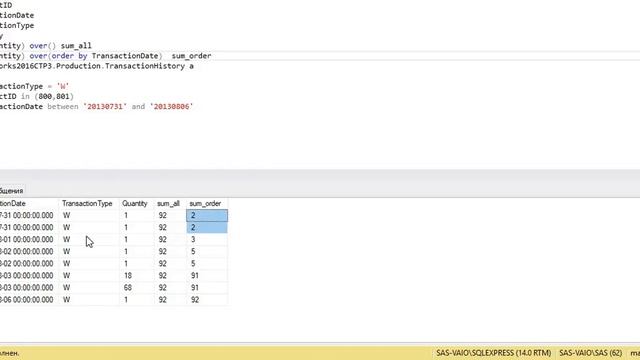Select the Quantity column header

pos(134,203)
